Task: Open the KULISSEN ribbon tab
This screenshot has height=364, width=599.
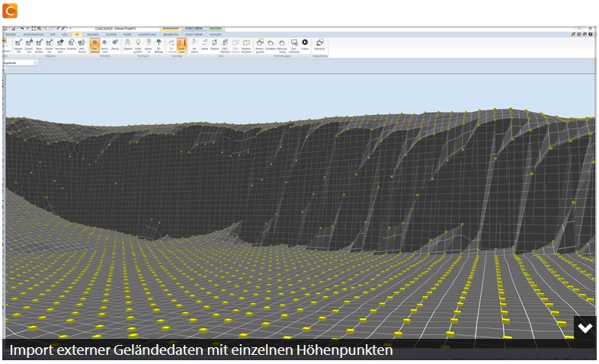Action: click(216, 34)
